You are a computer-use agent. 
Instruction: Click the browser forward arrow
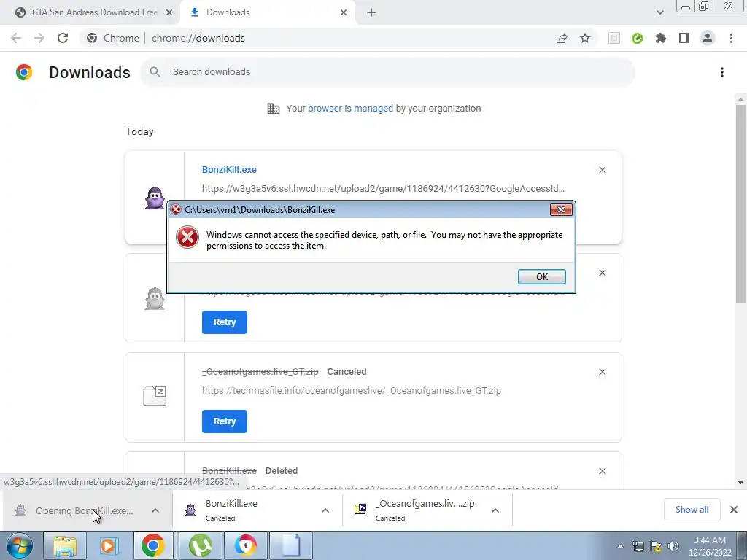tap(39, 38)
